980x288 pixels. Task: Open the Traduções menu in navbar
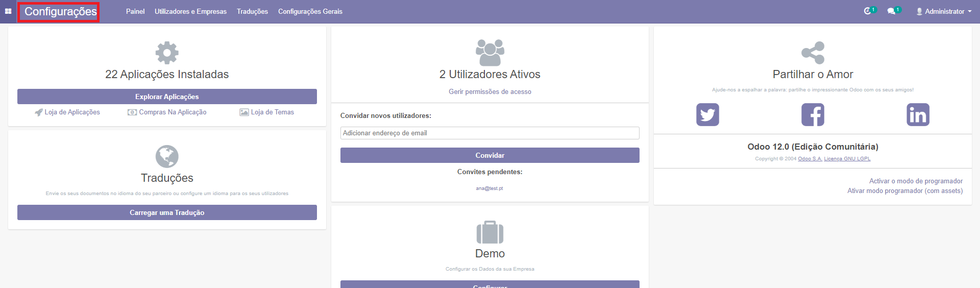tap(252, 11)
